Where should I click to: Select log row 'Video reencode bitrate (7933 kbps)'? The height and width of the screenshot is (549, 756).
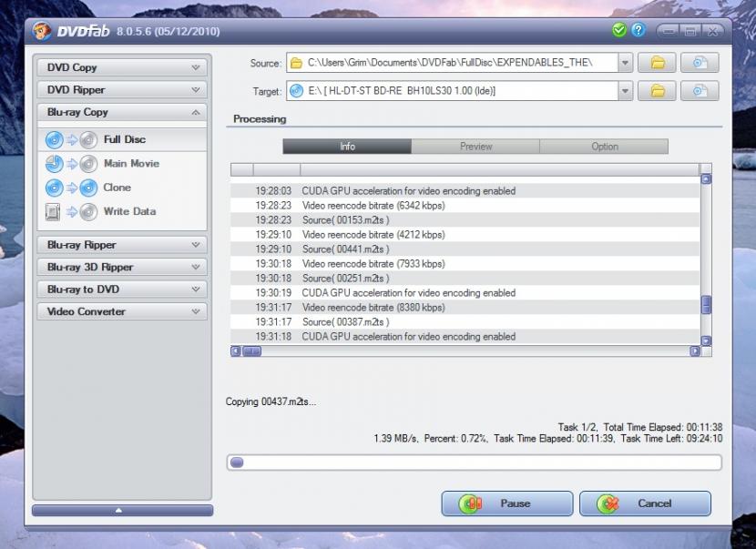pos(465,264)
